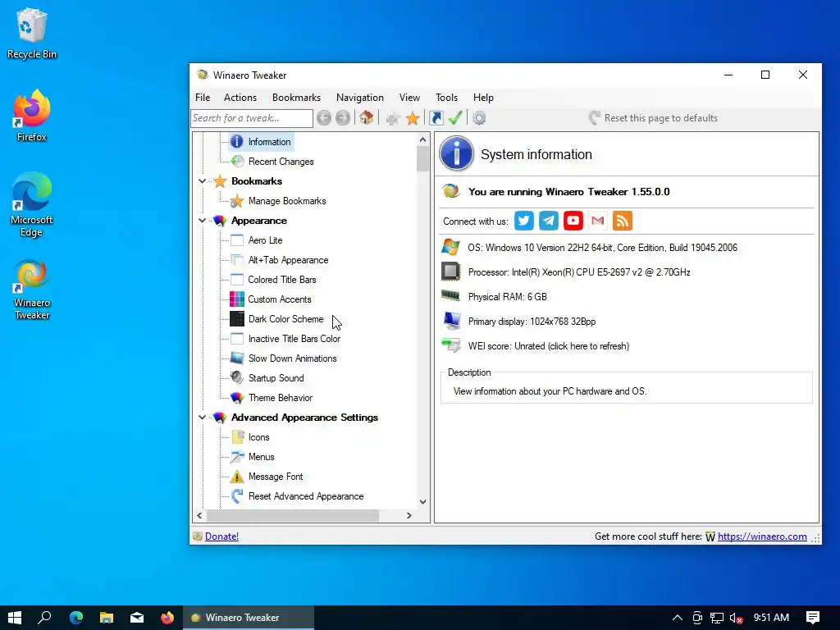Click the Donate! link
Screen dimensions: 840x630
point(221,536)
